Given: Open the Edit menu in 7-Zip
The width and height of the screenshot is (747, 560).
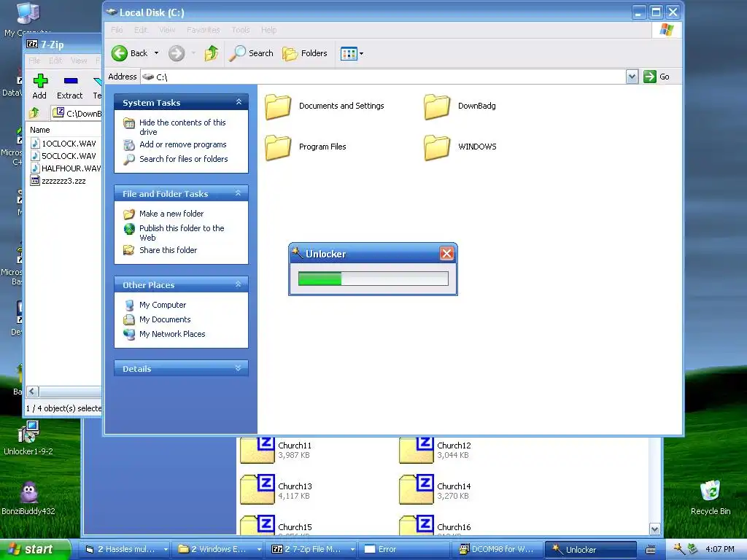Looking at the screenshot, I should click(x=55, y=61).
